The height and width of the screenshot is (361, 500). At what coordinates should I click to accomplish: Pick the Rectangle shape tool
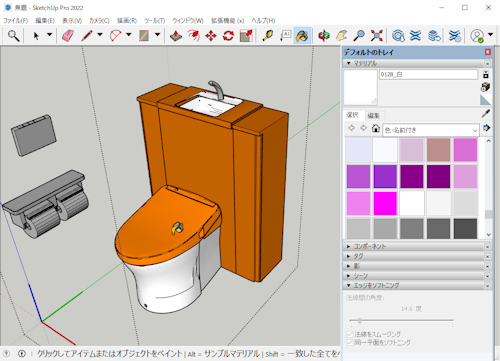click(x=144, y=36)
